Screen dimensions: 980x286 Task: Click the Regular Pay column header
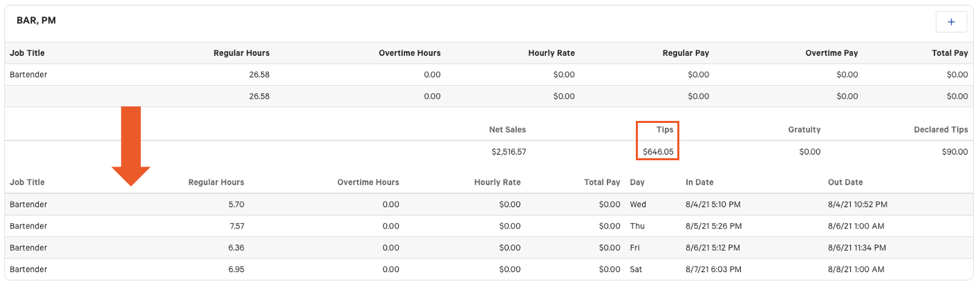[686, 53]
